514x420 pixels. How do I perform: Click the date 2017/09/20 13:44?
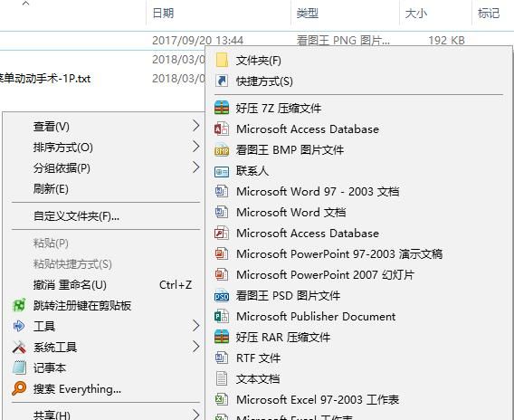(197, 41)
